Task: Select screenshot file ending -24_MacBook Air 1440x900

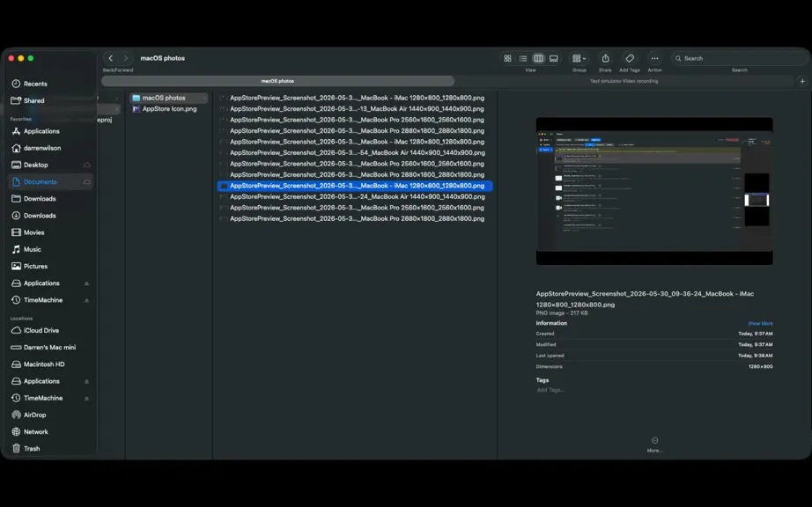Action: pos(355,197)
